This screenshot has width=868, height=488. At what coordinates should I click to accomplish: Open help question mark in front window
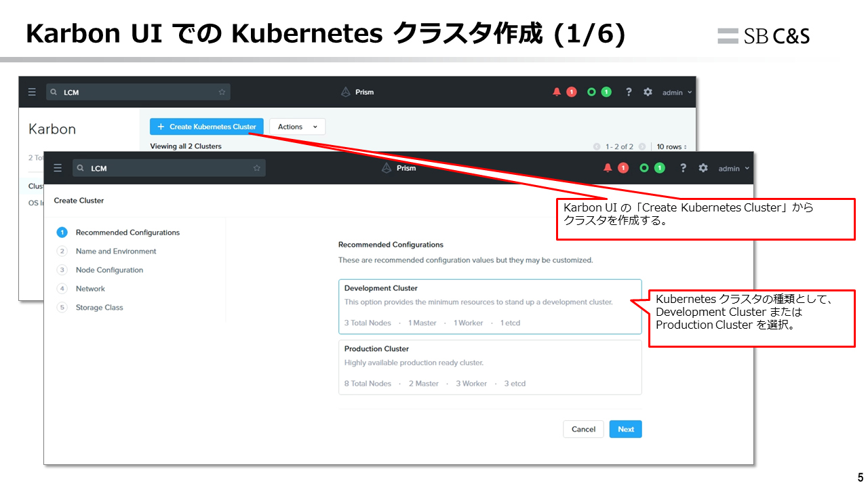(683, 168)
